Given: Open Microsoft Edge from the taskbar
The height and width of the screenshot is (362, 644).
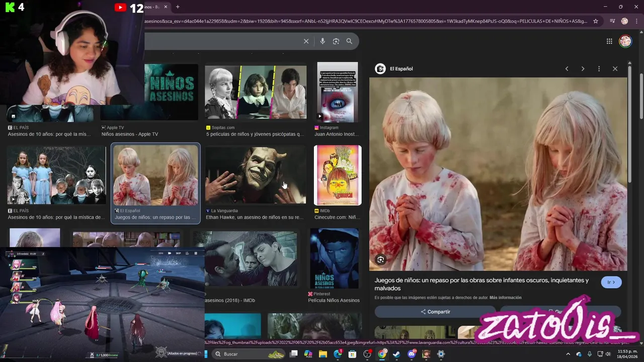Looking at the screenshot, I should (338, 354).
